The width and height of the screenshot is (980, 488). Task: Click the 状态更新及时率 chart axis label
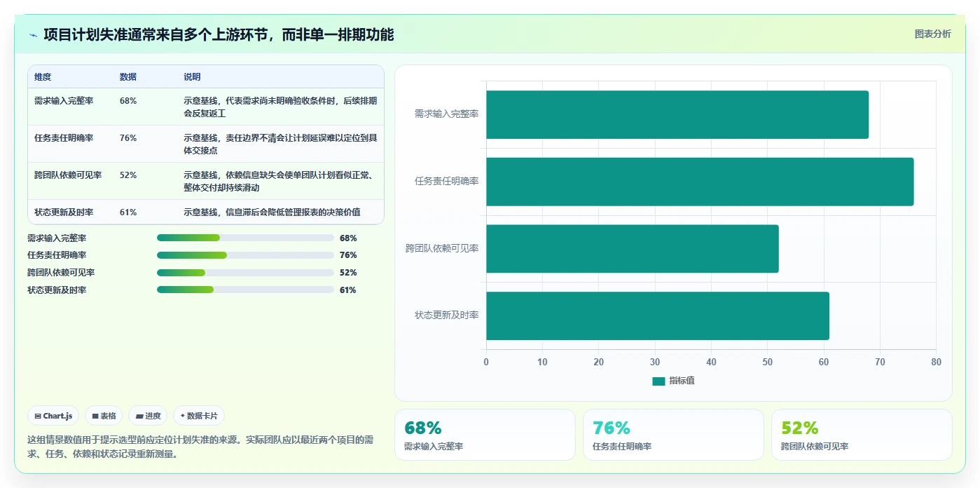[x=446, y=316]
